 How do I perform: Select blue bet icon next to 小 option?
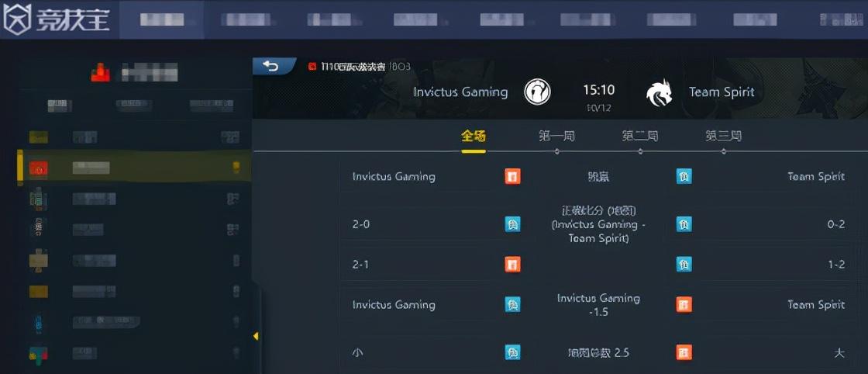click(512, 352)
